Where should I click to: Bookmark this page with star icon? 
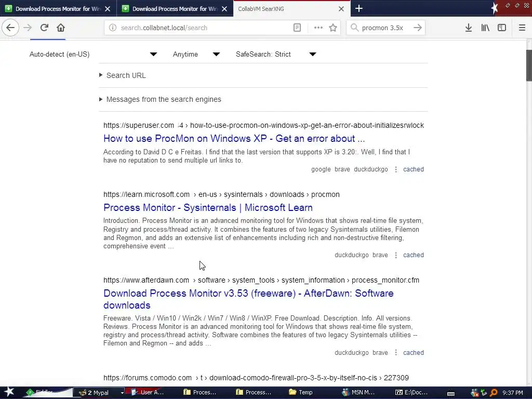click(333, 28)
